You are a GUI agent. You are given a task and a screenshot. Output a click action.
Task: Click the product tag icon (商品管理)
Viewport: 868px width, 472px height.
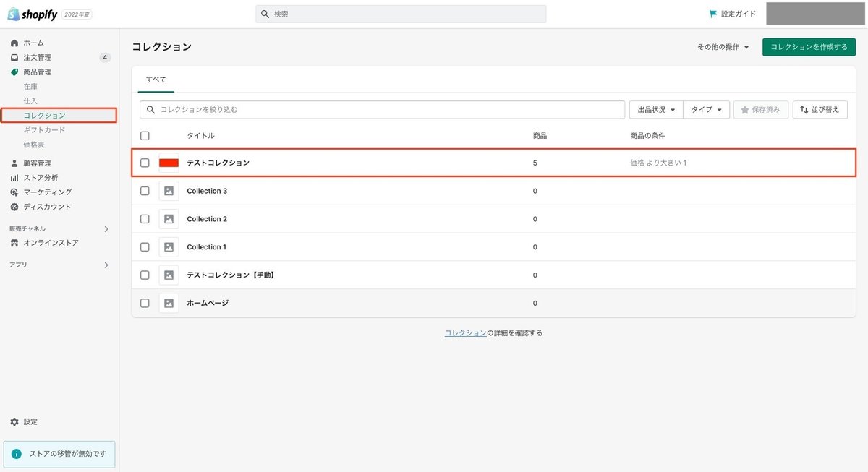14,72
